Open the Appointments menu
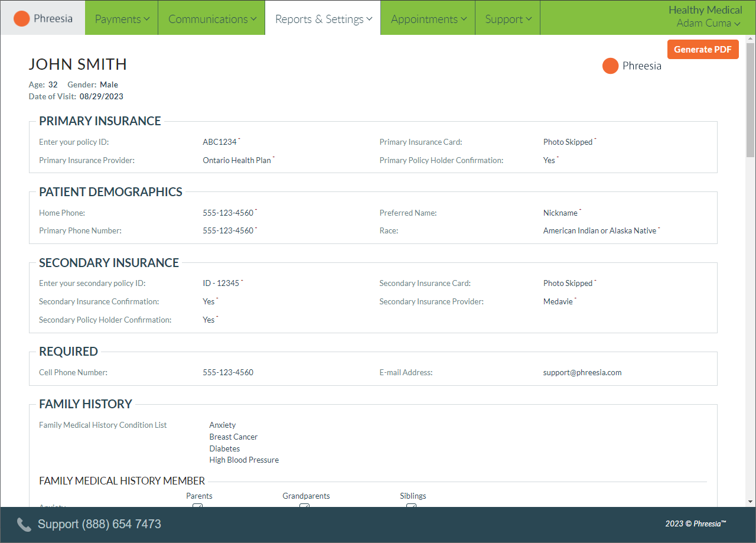The image size is (756, 543). pos(428,19)
